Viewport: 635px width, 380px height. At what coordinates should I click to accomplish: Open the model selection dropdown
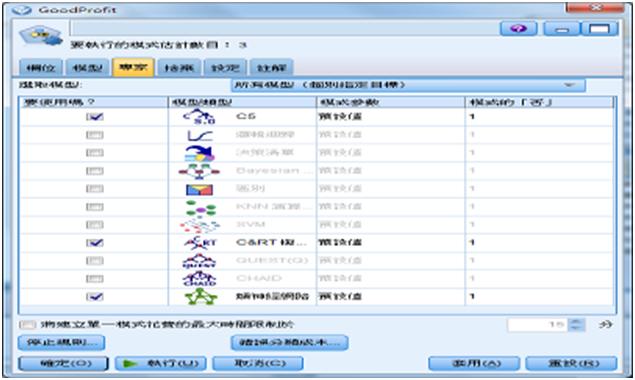coord(408,85)
